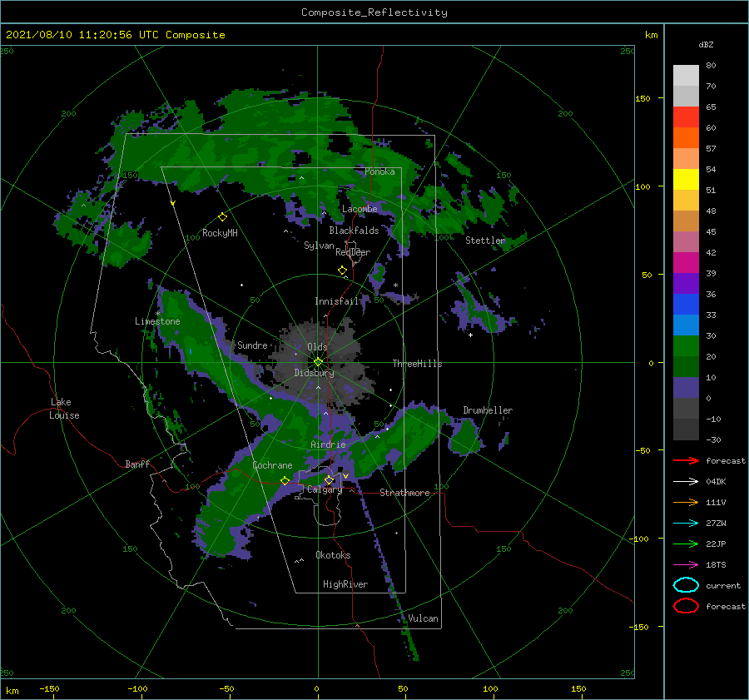Click the magenta 18TS arrow icon

[686, 565]
